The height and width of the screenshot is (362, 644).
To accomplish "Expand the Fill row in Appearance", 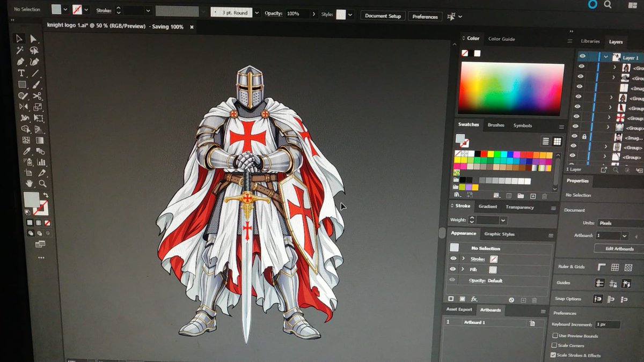I will coord(463,269).
